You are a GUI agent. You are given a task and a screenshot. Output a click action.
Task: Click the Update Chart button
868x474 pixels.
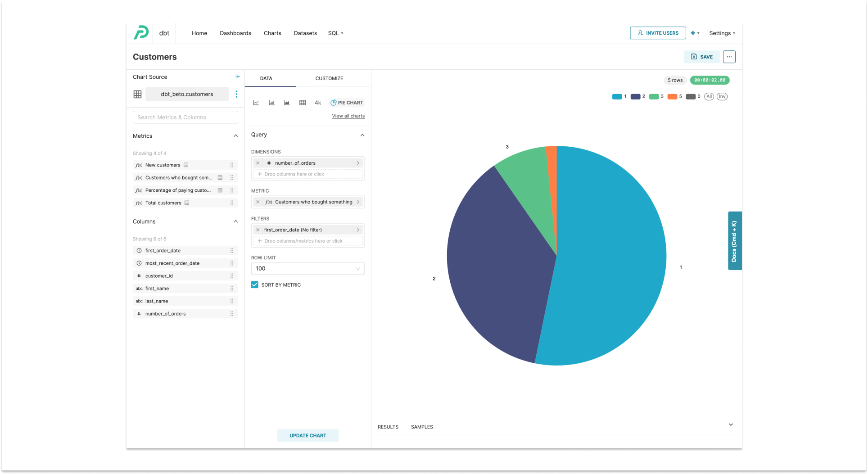307,435
